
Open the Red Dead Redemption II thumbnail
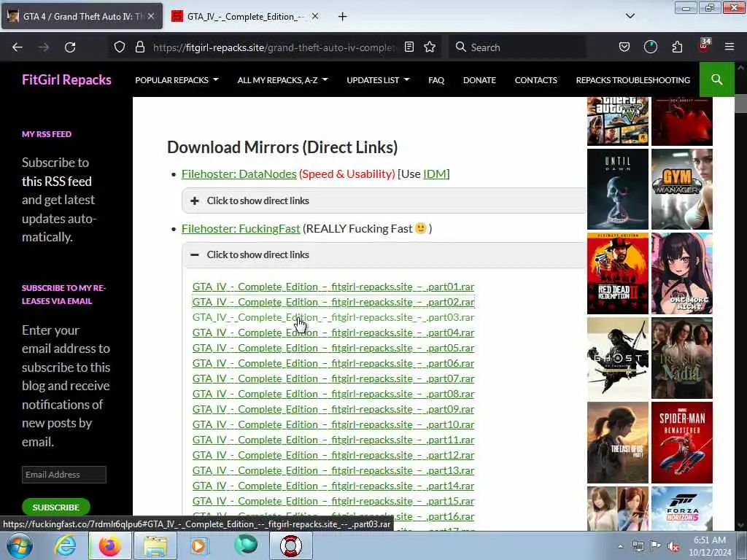(x=617, y=273)
